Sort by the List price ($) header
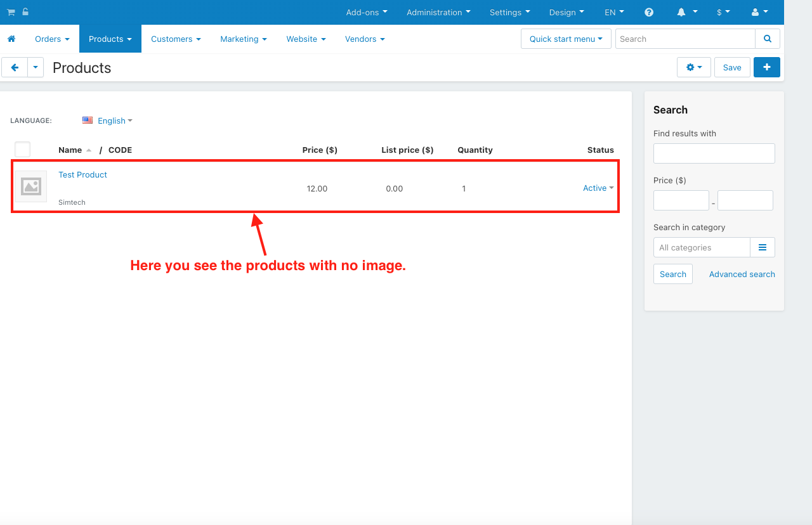This screenshot has height=525, width=812. [407, 150]
